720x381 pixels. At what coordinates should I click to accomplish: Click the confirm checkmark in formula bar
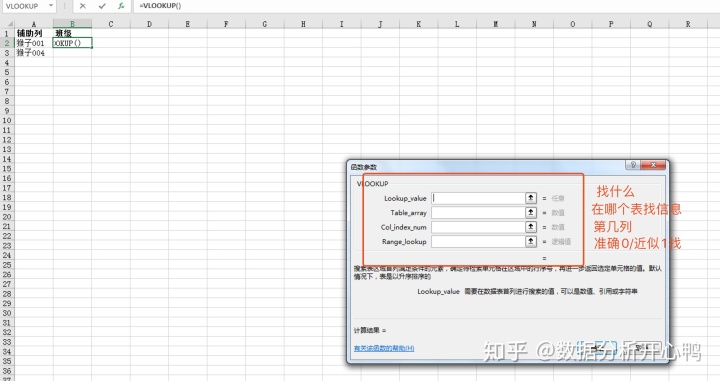[x=102, y=6]
